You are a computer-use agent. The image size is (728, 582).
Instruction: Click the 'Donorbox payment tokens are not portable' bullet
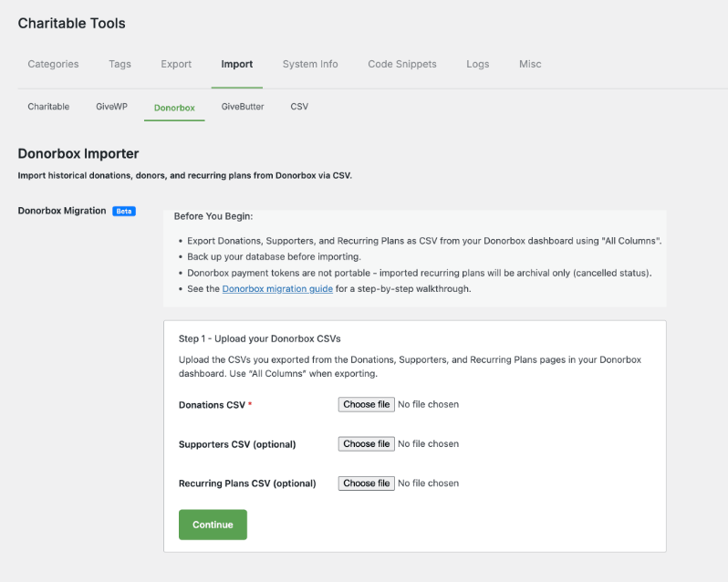pyautogui.click(x=420, y=273)
